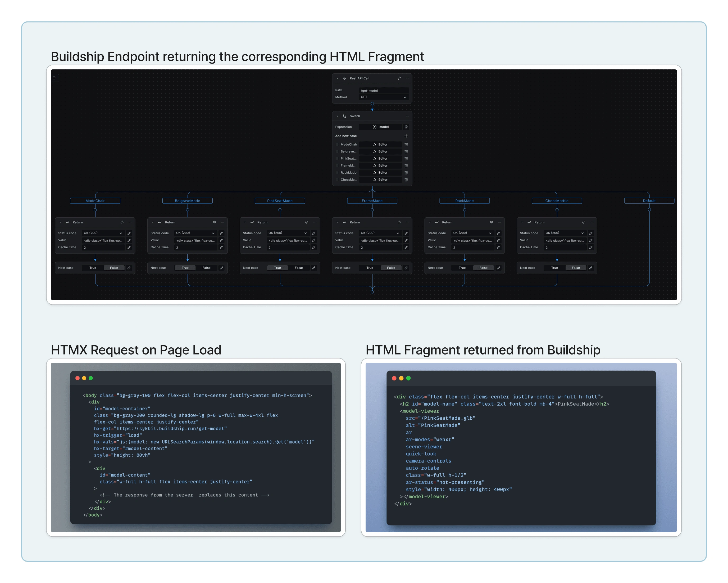Set Next case to True under MadeChair
The width and height of the screenshot is (728, 583).
(93, 268)
